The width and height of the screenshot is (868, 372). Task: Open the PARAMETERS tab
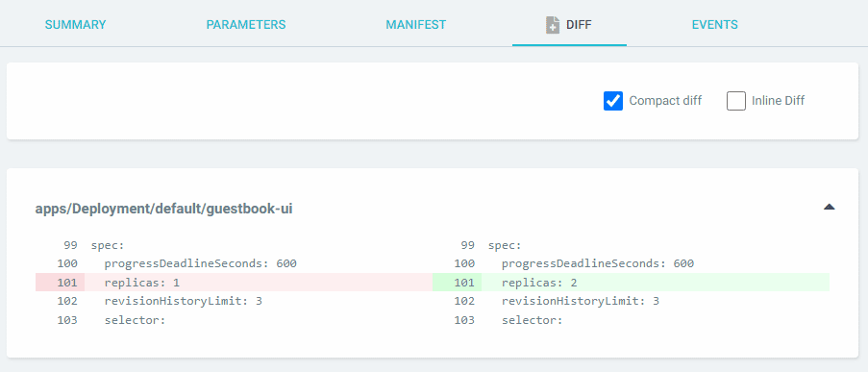pyautogui.click(x=246, y=25)
